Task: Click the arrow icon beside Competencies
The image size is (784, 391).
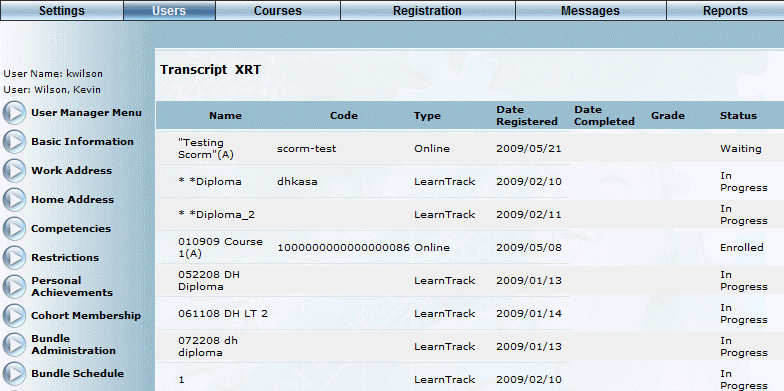Action: click(14, 229)
